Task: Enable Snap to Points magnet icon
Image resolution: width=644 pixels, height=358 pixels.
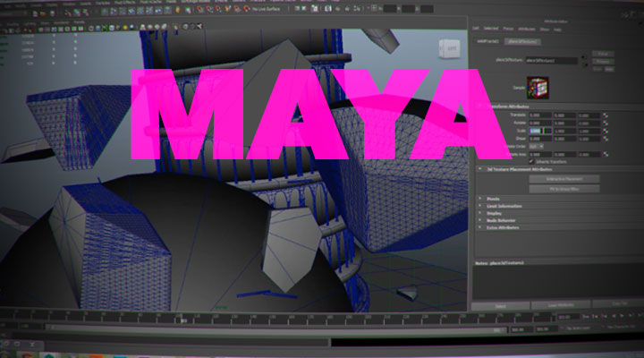Action: click(218, 9)
